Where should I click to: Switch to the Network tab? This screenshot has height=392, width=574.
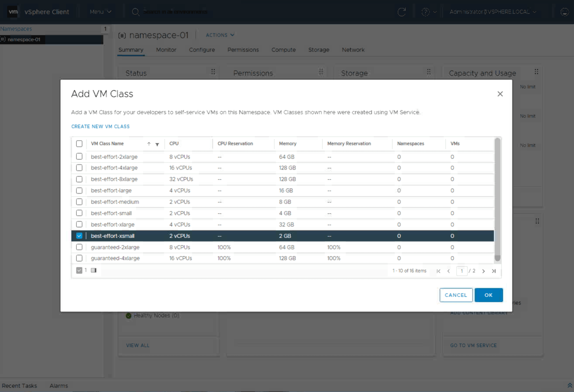[x=353, y=50]
